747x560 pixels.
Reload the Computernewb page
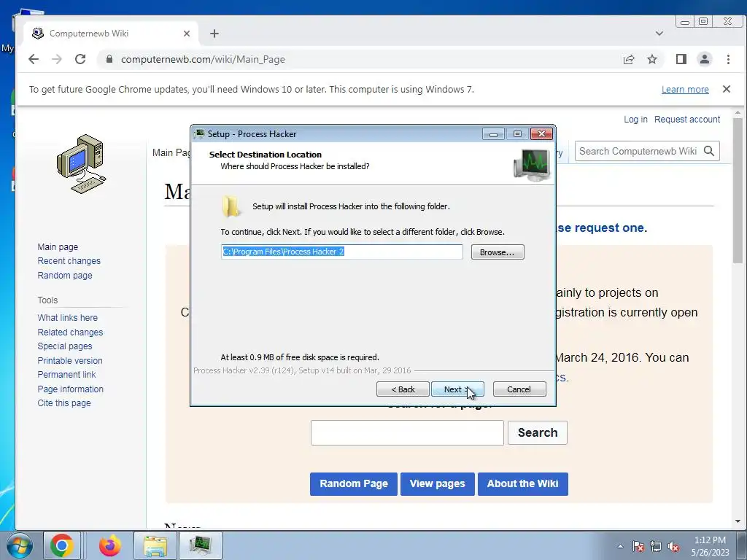point(80,59)
